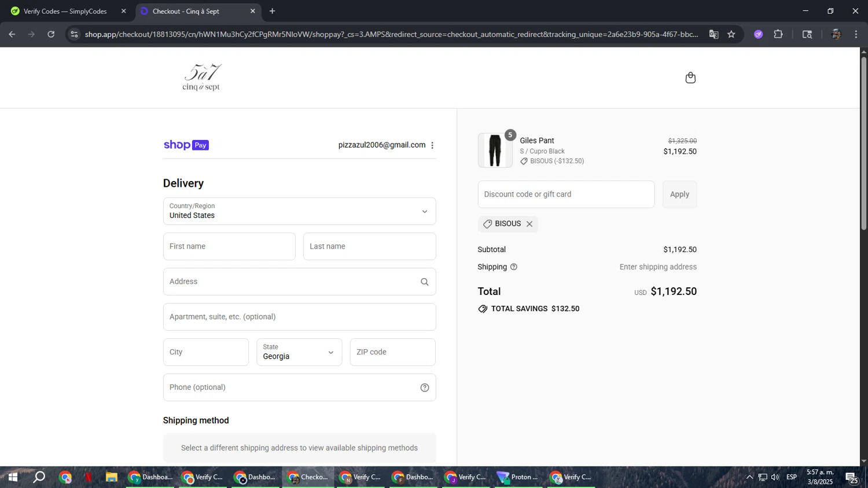868x488 pixels.
Task: Show hidden tray icons chevron
Action: [x=749, y=477]
